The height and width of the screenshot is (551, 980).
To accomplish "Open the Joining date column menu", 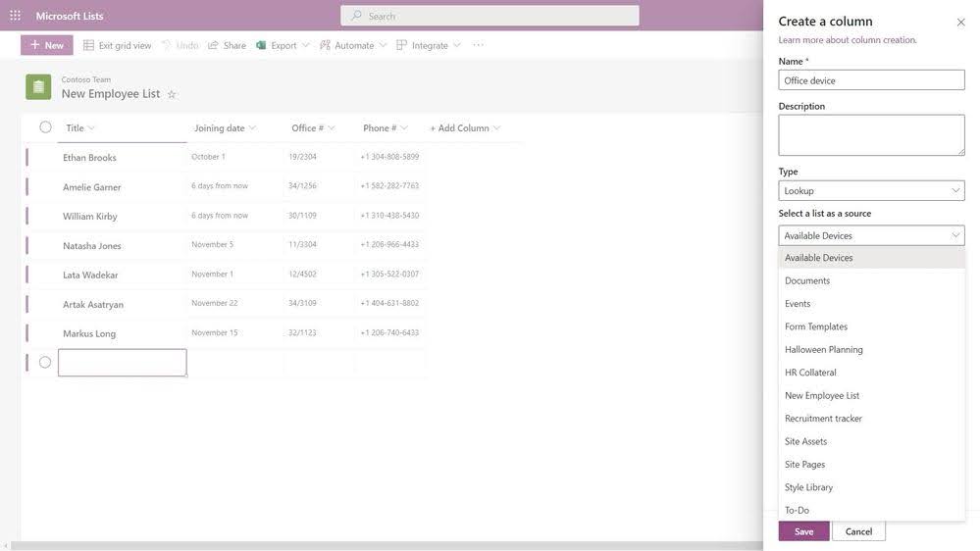I will coord(225,128).
